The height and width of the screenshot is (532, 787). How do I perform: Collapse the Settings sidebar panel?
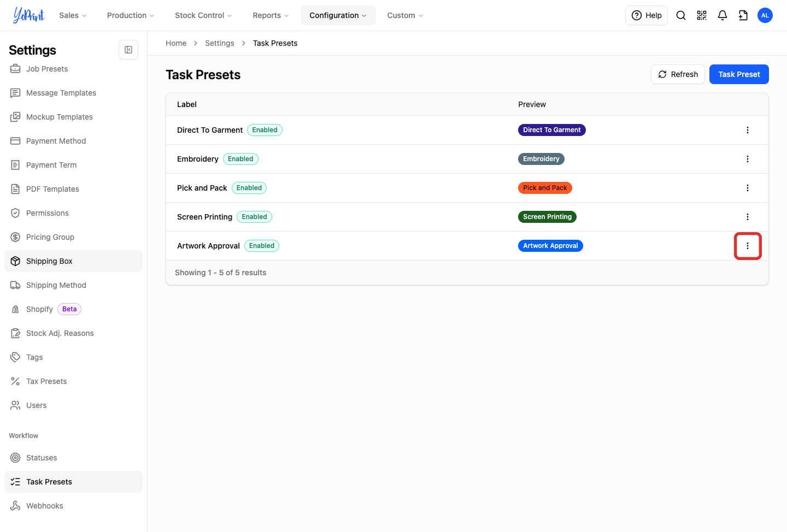pos(128,50)
